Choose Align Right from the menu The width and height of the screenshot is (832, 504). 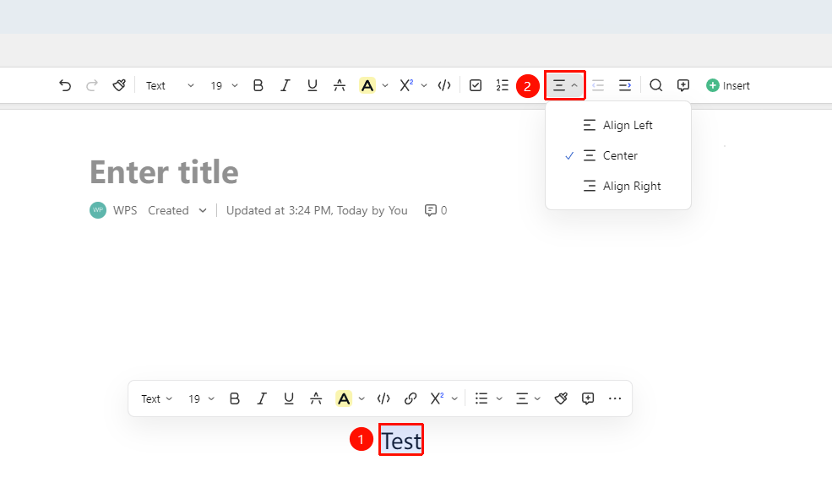pos(618,187)
